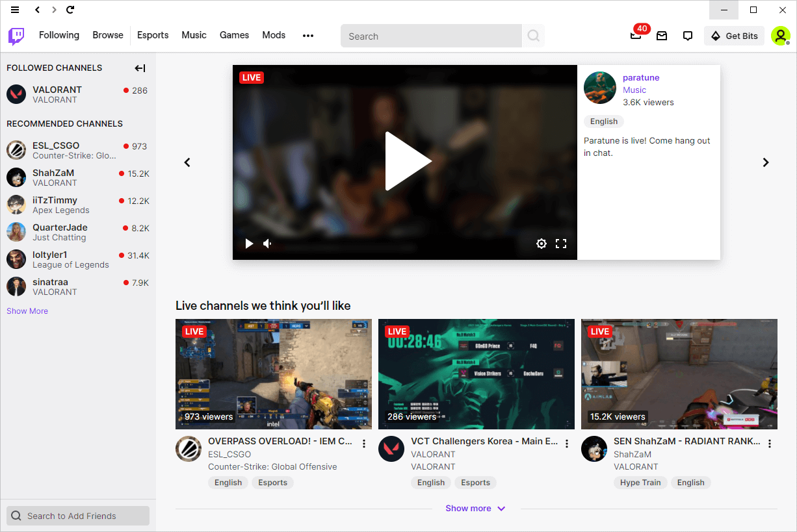The width and height of the screenshot is (797, 532).
Task: Open options for the ShahZaM stream card
Action: coord(769,443)
